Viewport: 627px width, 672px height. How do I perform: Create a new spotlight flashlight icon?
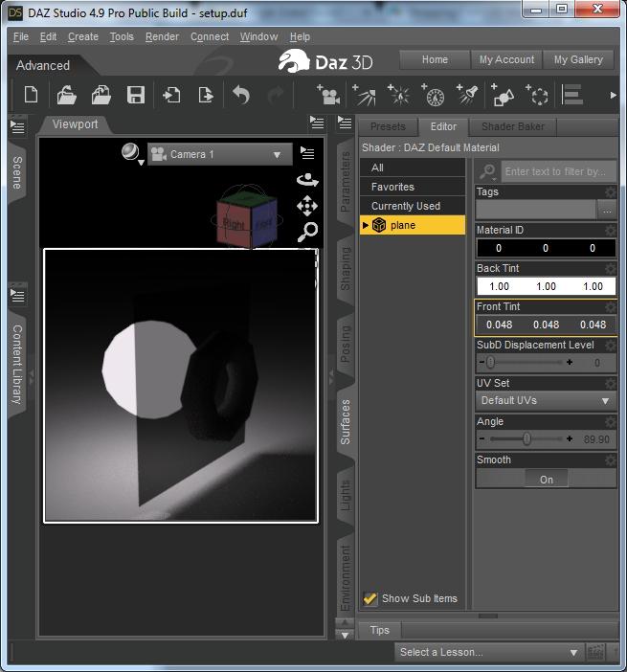click(467, 95)
